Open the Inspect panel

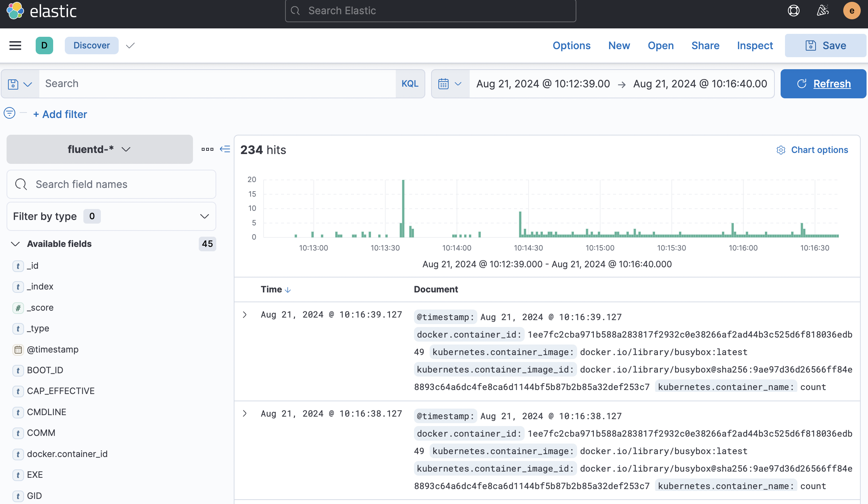(x=755, y=46)
